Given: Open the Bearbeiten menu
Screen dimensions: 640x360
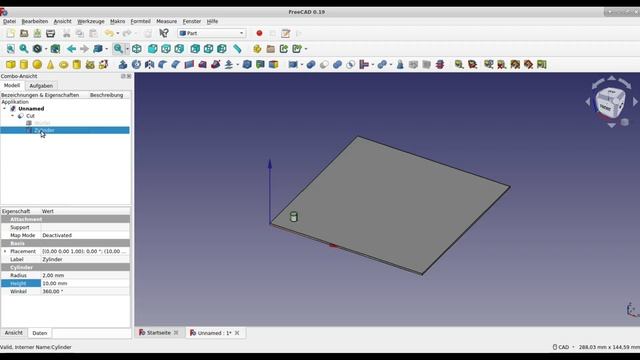Looking at the screenshot, I should [x=35, y=21].
